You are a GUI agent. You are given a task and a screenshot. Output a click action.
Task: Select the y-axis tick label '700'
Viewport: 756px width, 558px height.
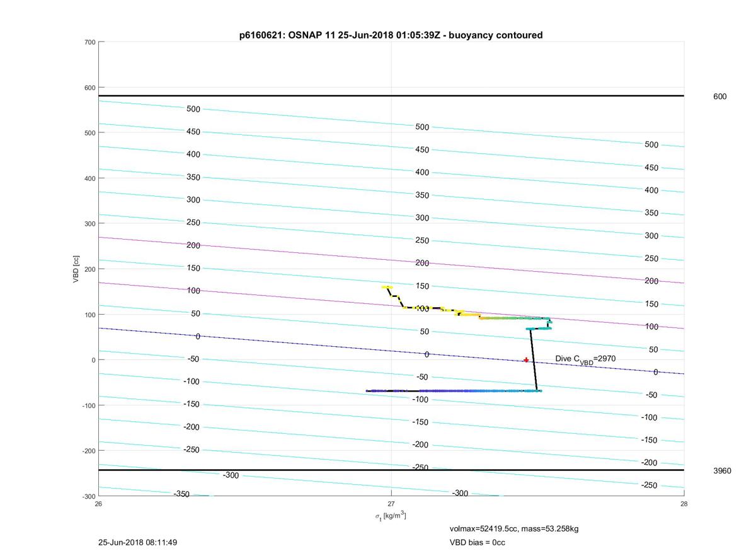click(x=89, y=42)
